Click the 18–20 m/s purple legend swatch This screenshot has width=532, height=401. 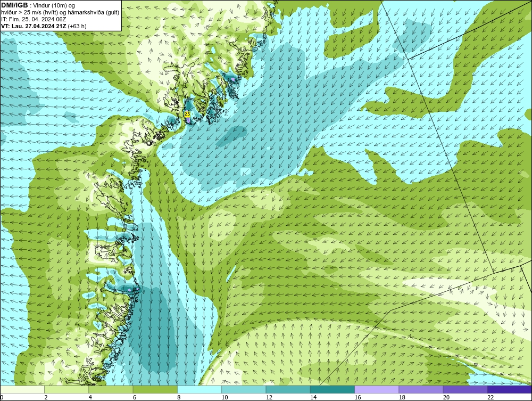(421, 389)
